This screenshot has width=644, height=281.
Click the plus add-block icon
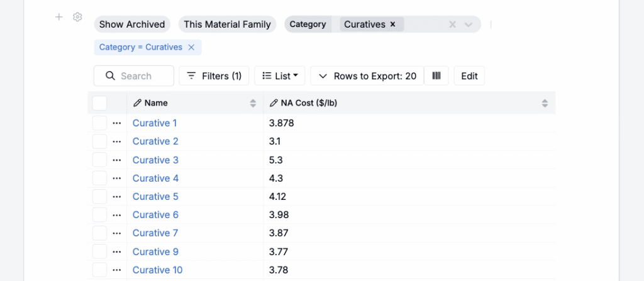59,17
